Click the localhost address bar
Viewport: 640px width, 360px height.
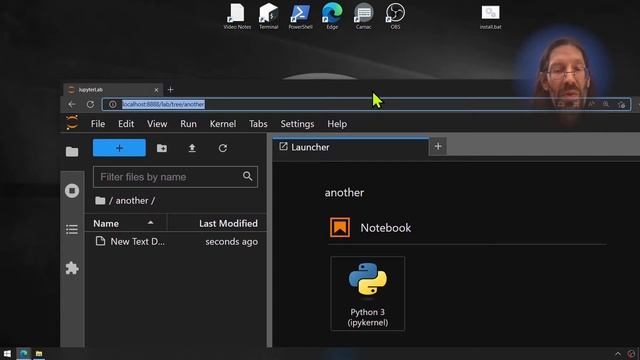coord(367,104)
